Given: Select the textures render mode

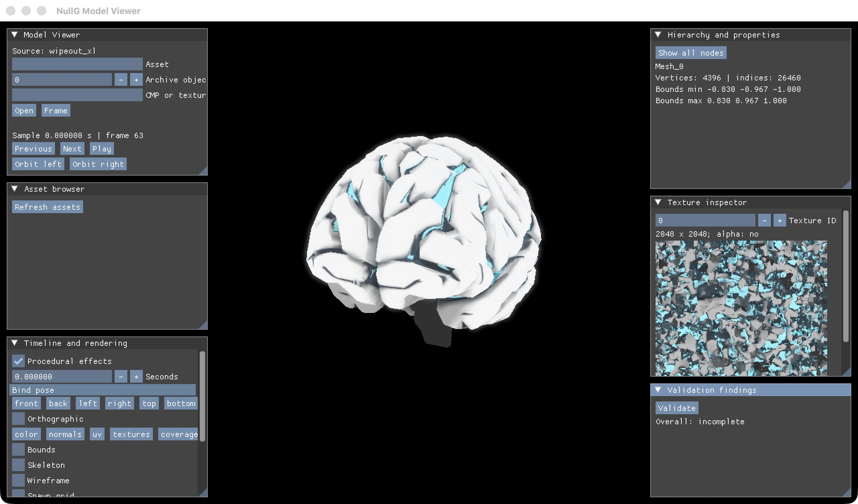Looking at the screenshot, I should [x=131, y=434].
